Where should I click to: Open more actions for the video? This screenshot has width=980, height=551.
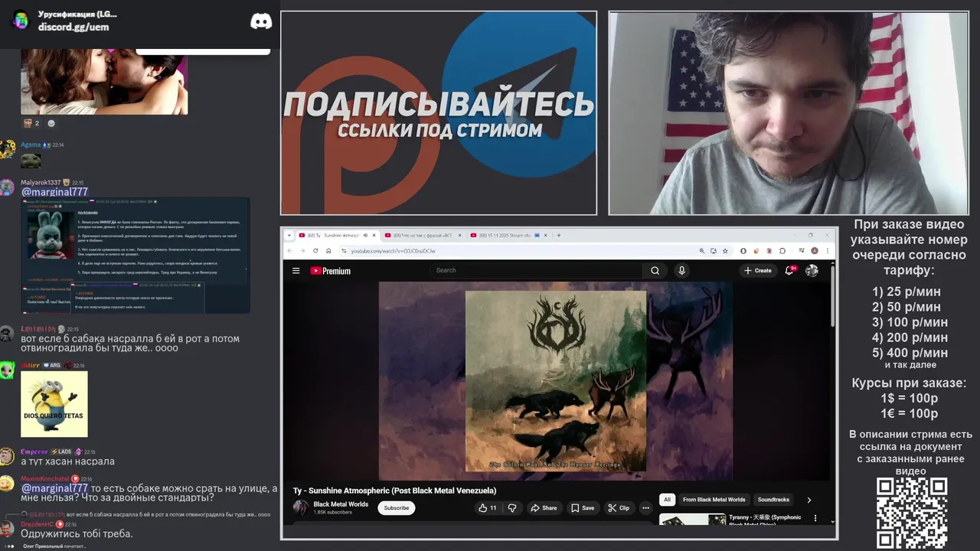[x=645, y=507]
